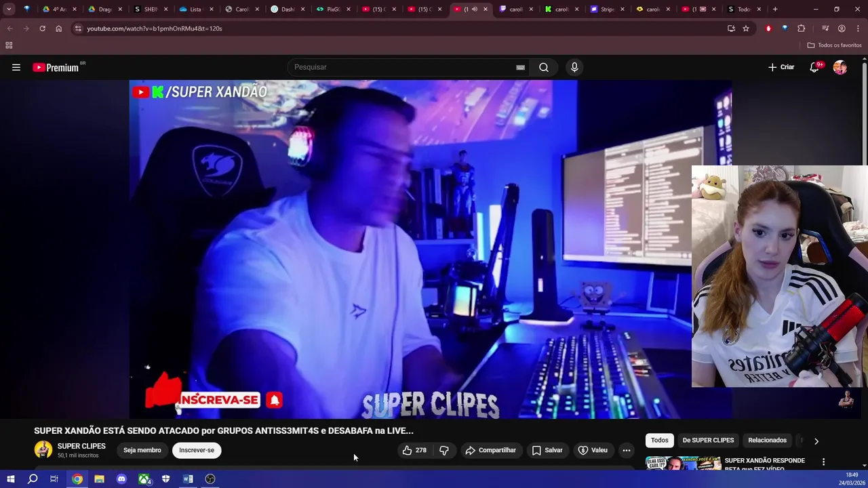Open options for SUPER XANDÃO RESPONDE video

click(823, 462)
